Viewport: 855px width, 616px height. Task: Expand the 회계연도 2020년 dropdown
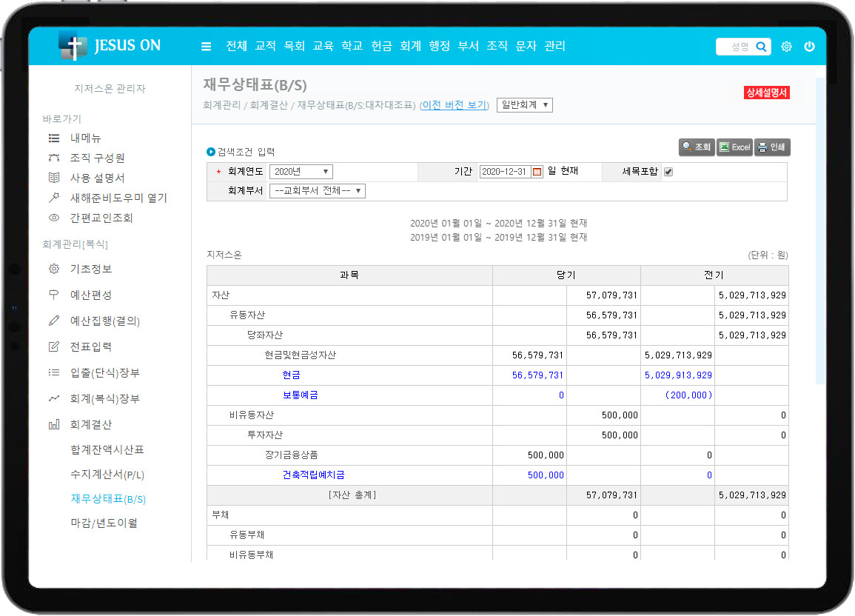[x=301, y=172]
